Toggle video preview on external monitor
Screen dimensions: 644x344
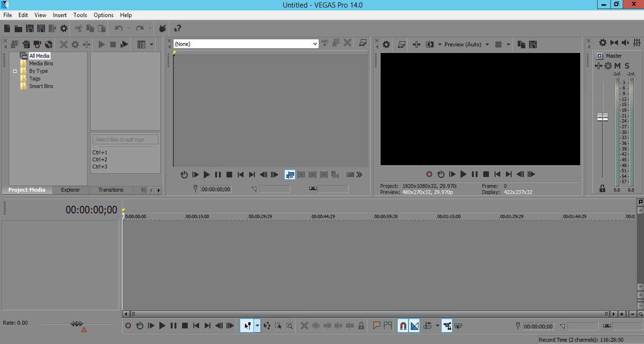click(x=401, y=44)
